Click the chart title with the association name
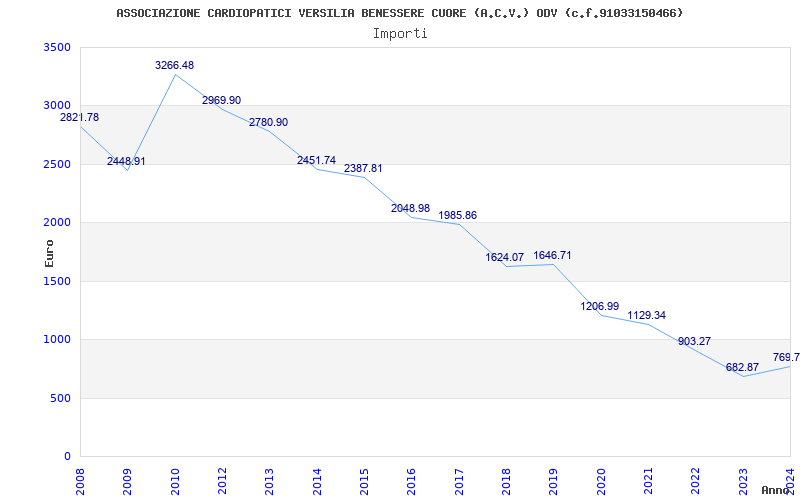Viewport: 800px width, 500px height. 399,13
